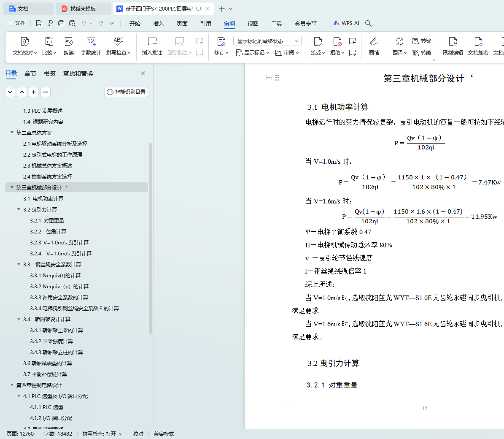Collapse the 3.3 钢丝绳安全系数计算 node
Image resolution: width=504 pixels, height=439 pixels.
19,264
